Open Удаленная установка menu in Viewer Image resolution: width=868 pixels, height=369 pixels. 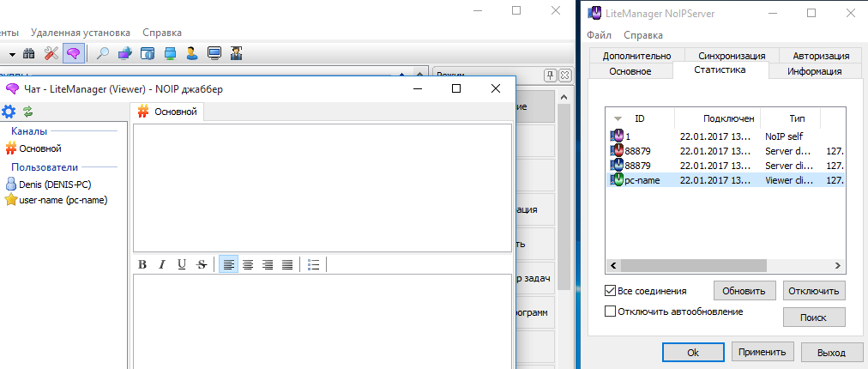81,33
